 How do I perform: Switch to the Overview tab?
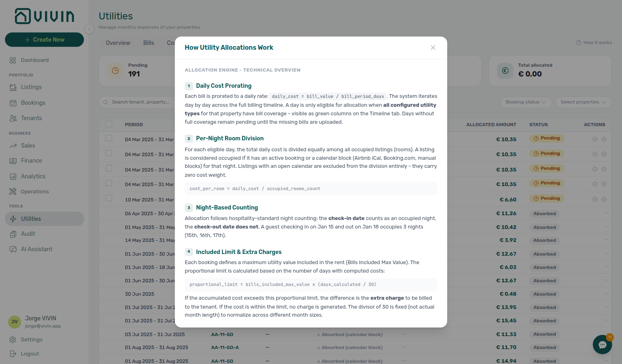click(x=118, y=43)
